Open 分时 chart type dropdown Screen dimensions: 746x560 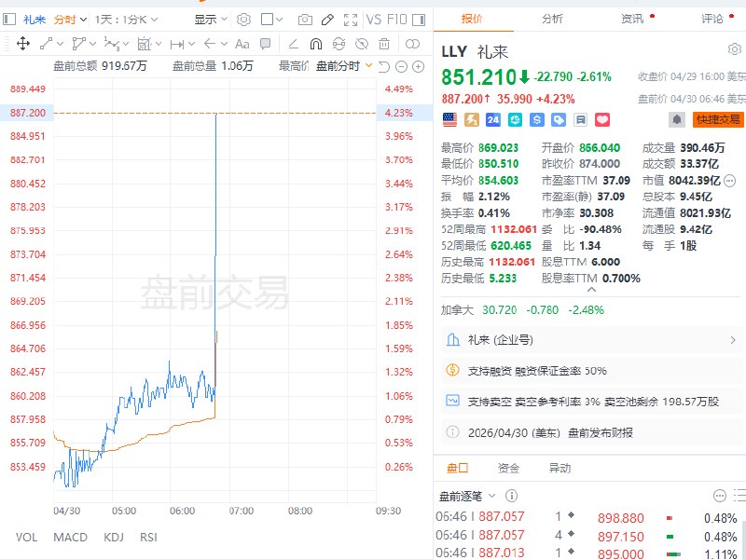click(x=70, y=20)
